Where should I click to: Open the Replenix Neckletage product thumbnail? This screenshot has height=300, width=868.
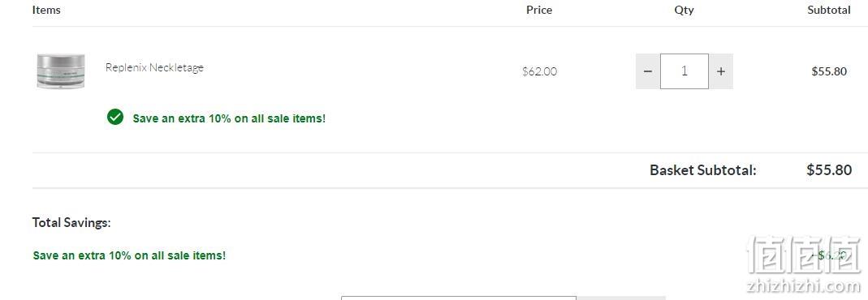[61, 71]
